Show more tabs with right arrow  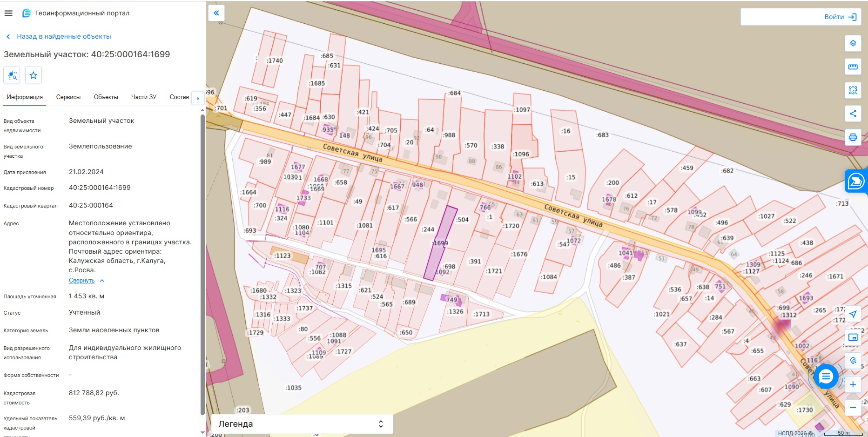tap(198, 98)
